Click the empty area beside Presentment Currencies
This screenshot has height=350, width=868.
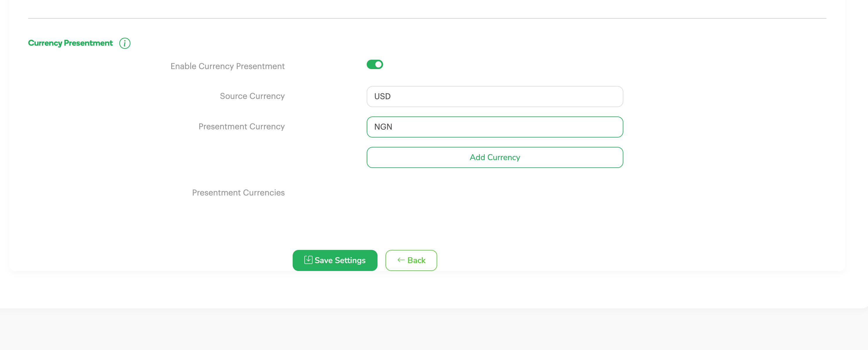[494, 193]
